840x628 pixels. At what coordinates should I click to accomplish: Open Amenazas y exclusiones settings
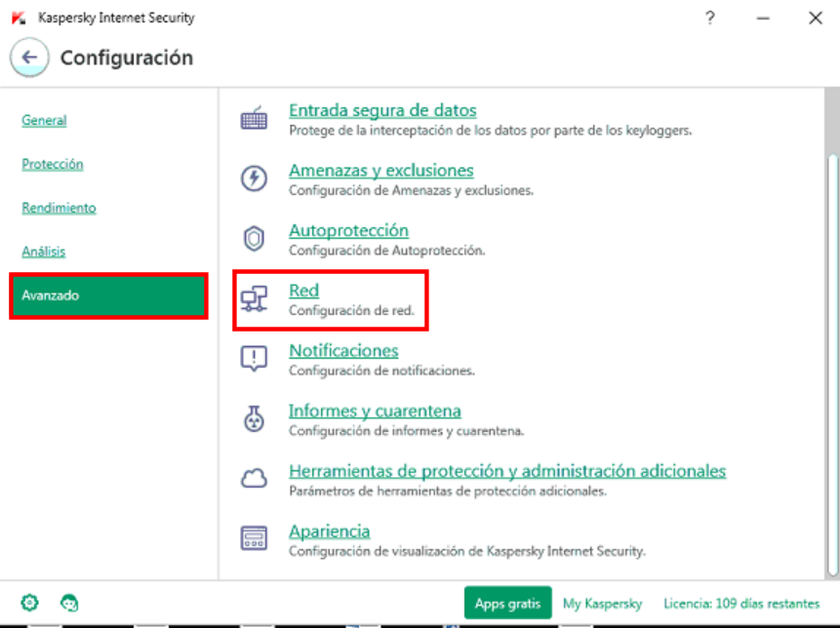(x=380, y=171)
